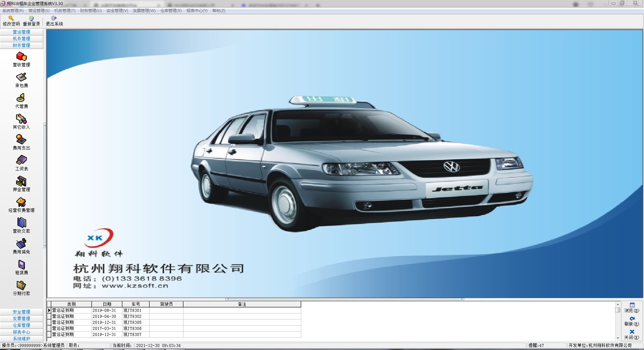
Task: Click the 经营权费管理 icon
Action: point(21,205)
